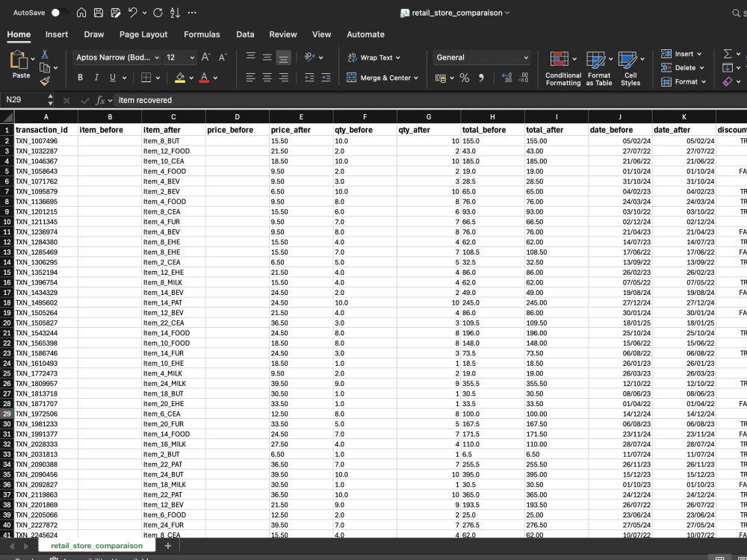Open the font color dropdown arrow

215,78
